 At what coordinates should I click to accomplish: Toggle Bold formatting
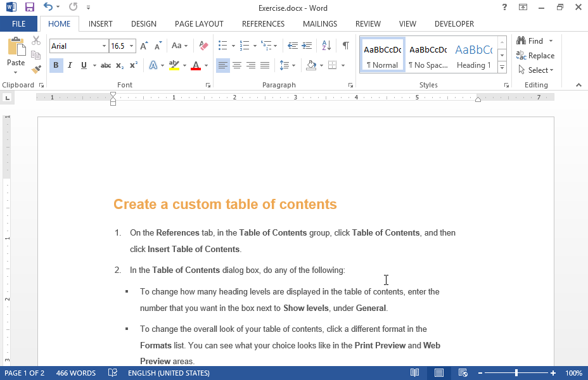coord(56,65)
